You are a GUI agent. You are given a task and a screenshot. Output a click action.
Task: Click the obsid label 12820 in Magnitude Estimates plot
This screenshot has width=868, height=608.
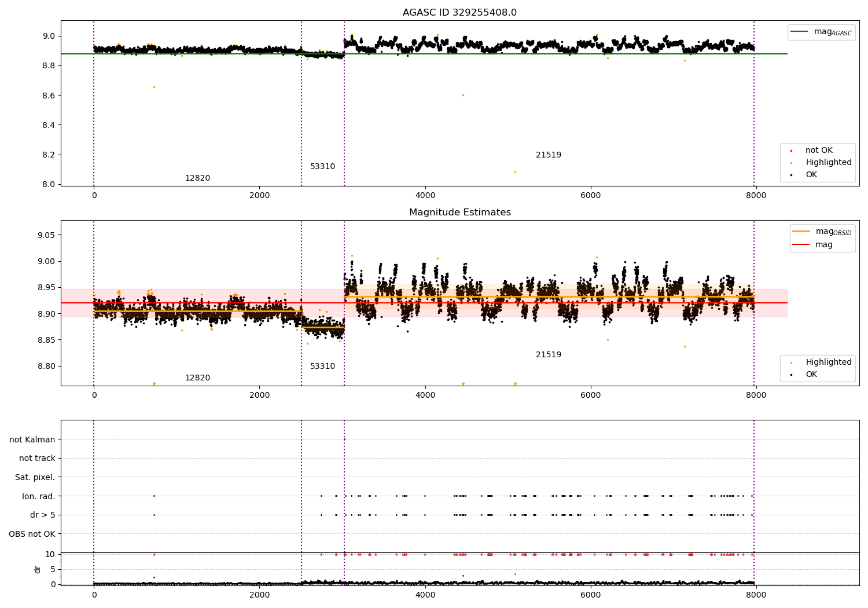(x=197, y=378)
